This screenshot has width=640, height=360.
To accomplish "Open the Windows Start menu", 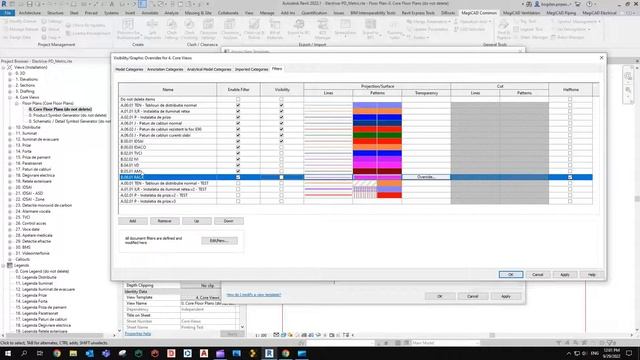I will click(x=8, y=353).
